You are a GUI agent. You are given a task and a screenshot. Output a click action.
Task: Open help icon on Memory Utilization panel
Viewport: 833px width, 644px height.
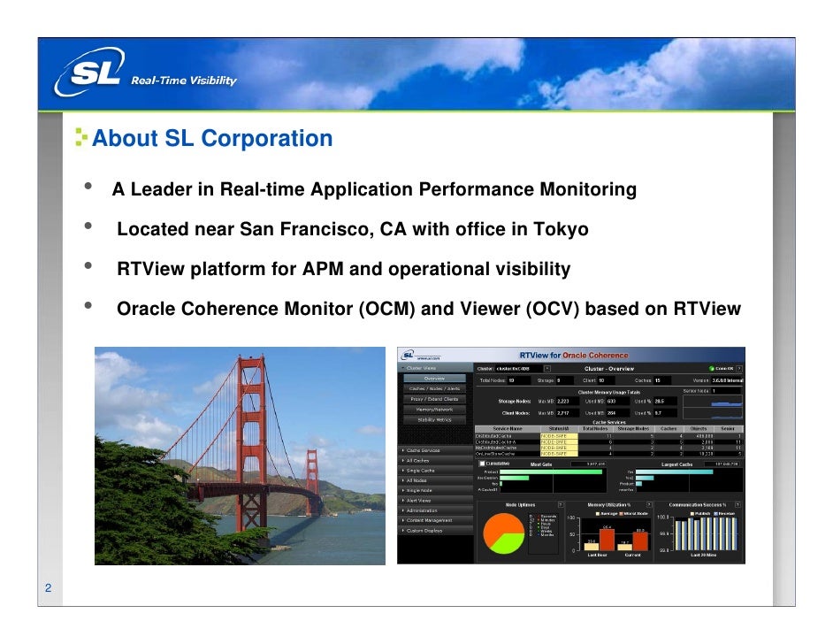(x=649, y=505)
